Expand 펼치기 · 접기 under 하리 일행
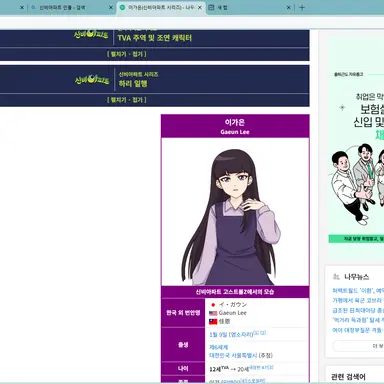Screen dimensions: 384x384 pyautogui.click(x=127, y=100)
